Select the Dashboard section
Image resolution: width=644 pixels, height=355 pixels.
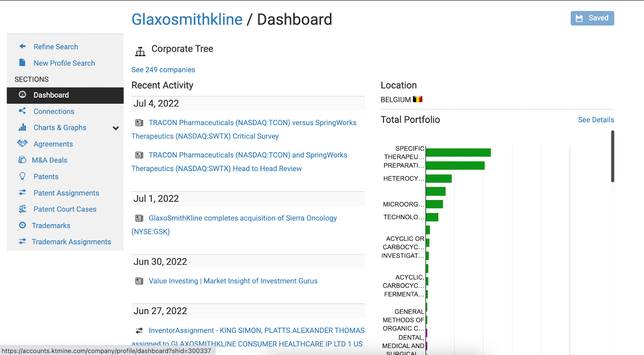[x=65, y=95]
